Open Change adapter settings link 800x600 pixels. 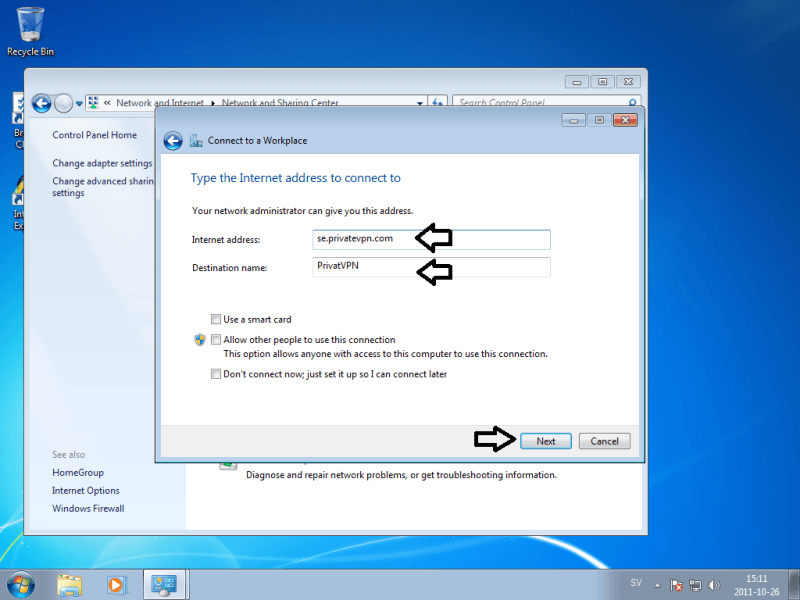(102, 163)
